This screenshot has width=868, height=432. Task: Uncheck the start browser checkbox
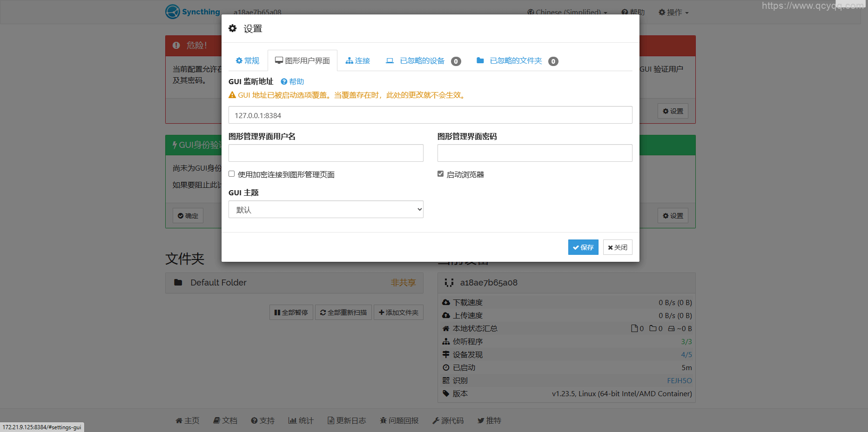pyautogui.click(x=441, y=174)
